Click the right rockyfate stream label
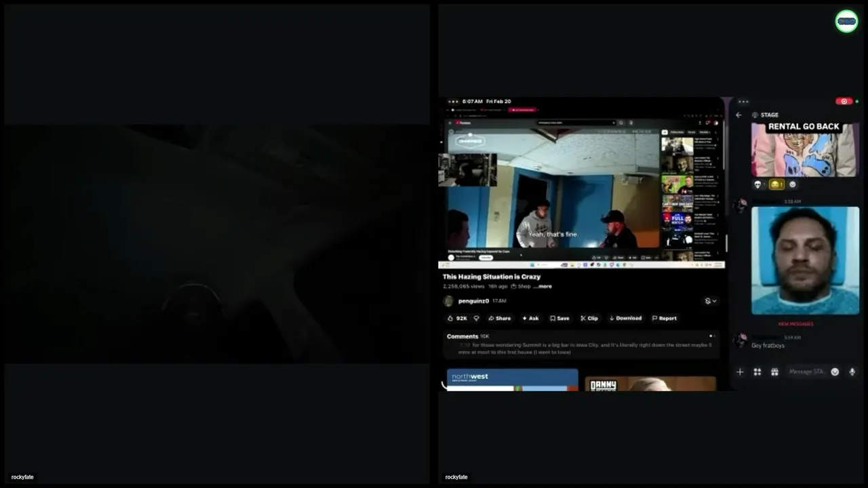Viewport: 868px width, 488px height. click(456, 477)
